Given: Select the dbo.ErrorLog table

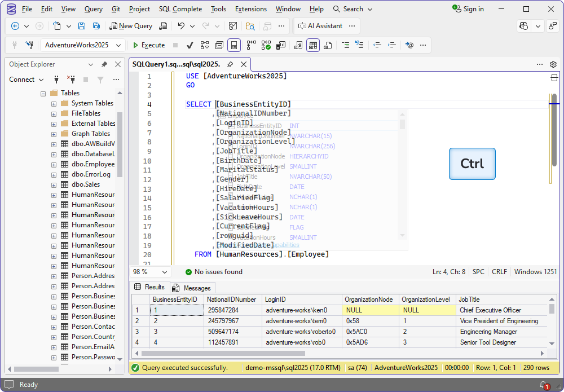Looking at the screenshot, I should (90, 174).
